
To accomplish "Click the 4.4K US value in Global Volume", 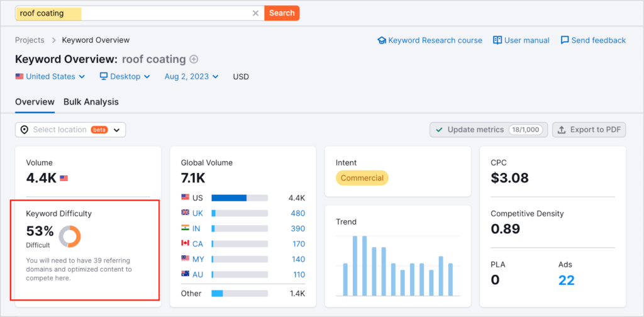I will coord(297,198).
